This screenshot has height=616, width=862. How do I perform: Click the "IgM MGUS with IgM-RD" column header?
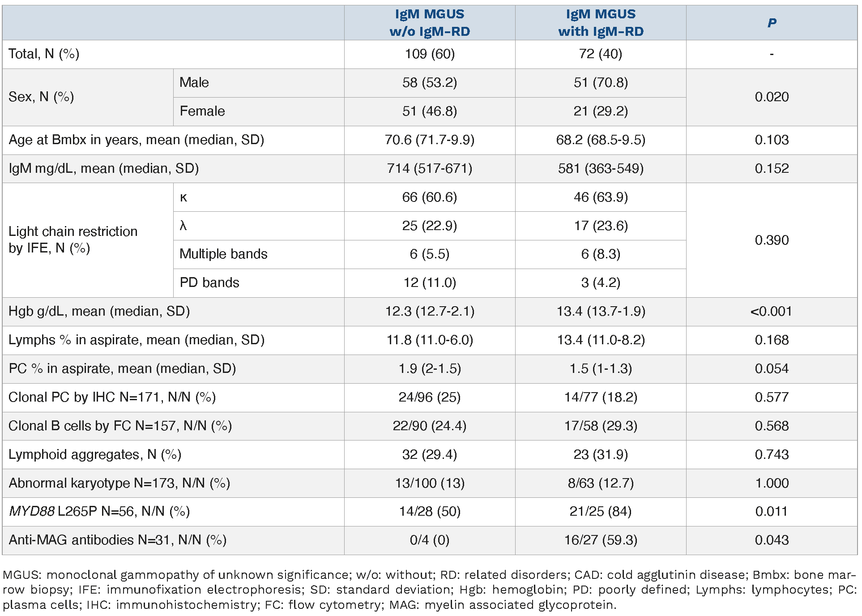click(x=601, y=23)
